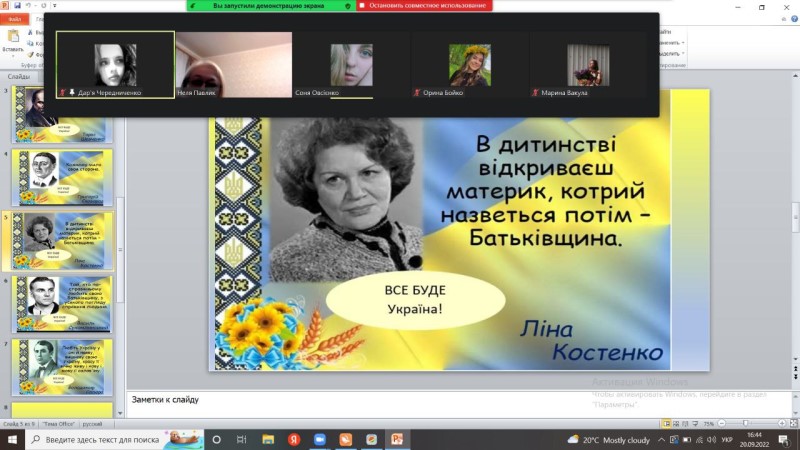Select Неля Павлик video tile
This screenshot has height=450, width=800.
click(234, 65)
